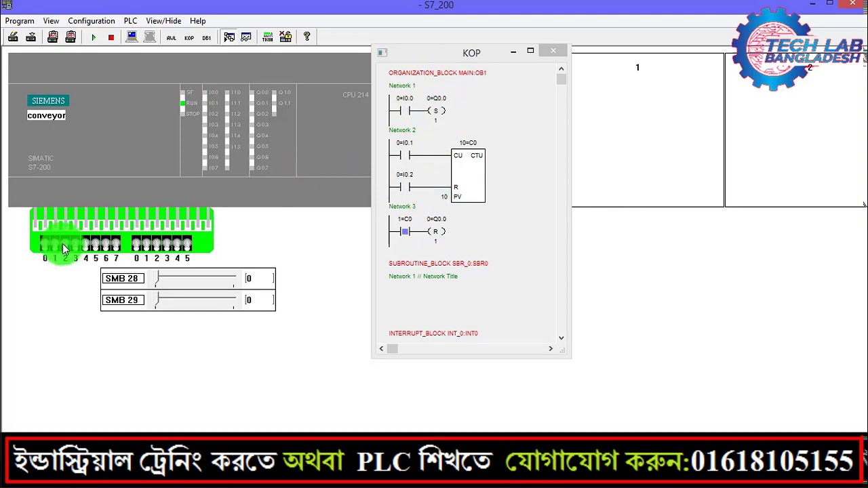Open the View/Hide menu
Screen dimensions: 868x488
pyautogui.click(x=163, y=21)
